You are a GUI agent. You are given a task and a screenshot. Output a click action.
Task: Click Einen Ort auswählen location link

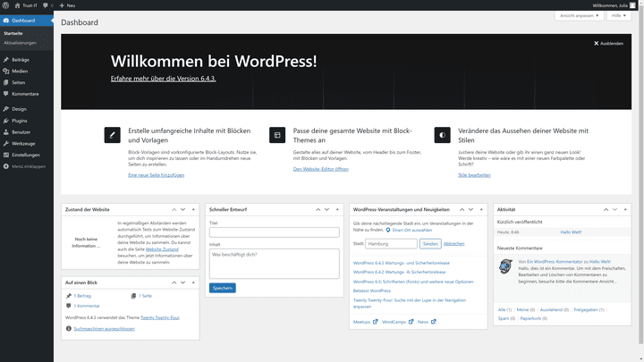point(412,231)
